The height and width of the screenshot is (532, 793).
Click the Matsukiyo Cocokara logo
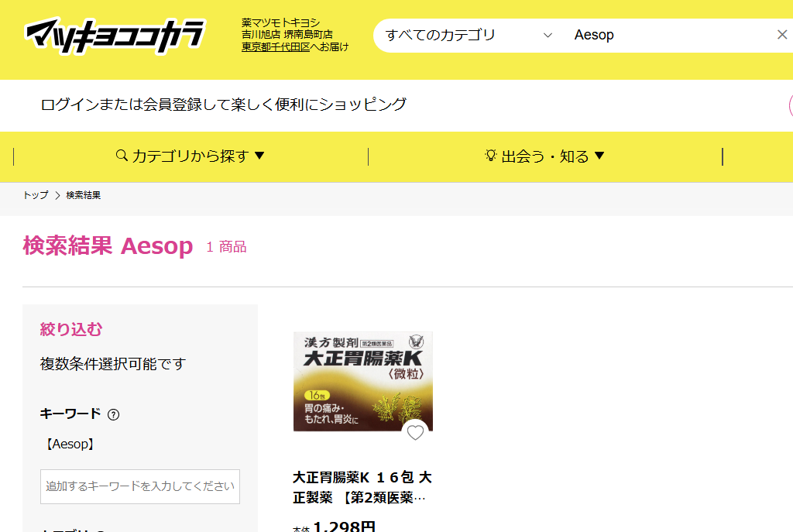[115, 36]
